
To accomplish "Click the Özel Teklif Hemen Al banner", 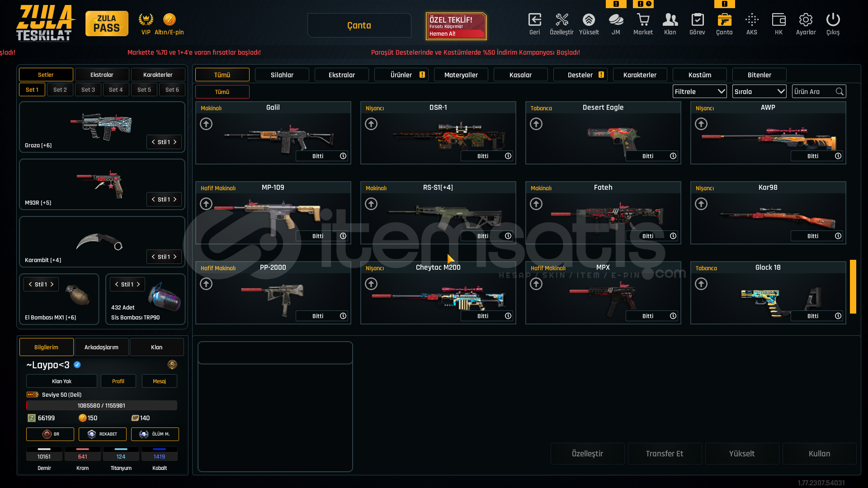I will pyautogui.click(x=456, y=26).
